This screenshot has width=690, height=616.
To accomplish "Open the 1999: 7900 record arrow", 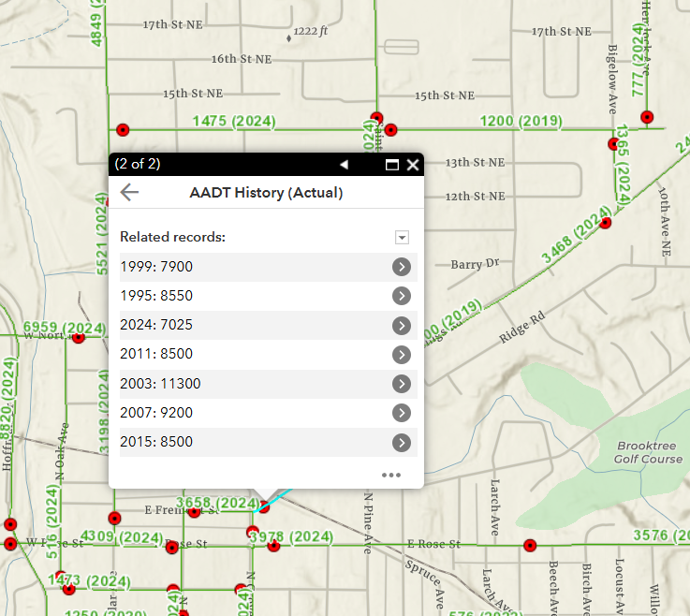I will (402, 268).
